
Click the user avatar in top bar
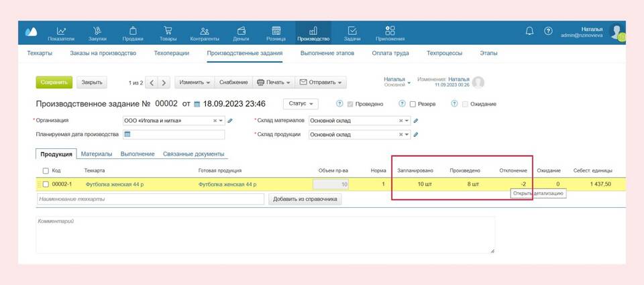[617, 32]
